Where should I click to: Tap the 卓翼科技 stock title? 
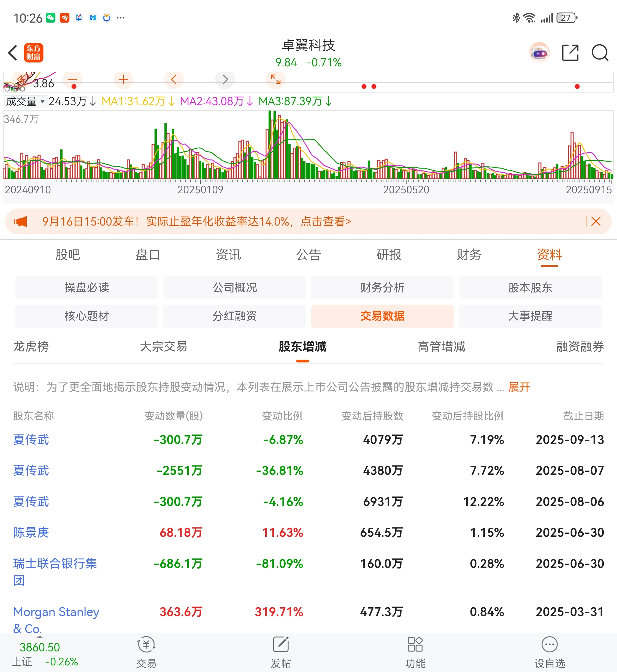[308, 45]
